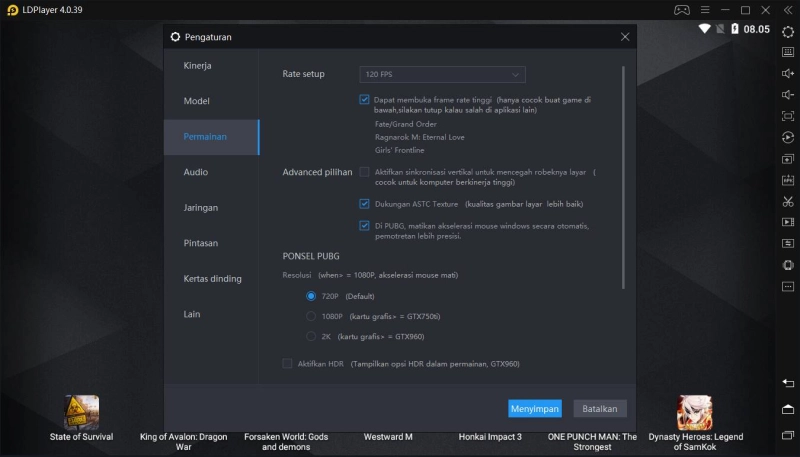
Task: Enable the Aktifkan HDR checkbox
Action: pos(288,364)
